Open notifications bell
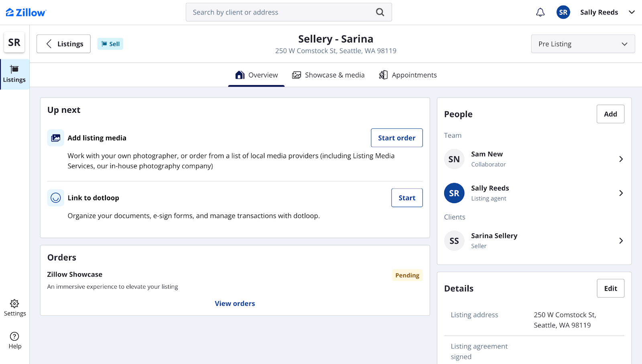 click(x=540, y=12)
